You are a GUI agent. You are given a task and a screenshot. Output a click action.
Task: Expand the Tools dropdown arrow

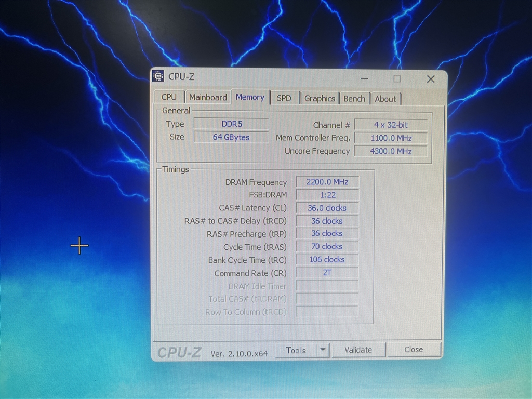point(323,350)
